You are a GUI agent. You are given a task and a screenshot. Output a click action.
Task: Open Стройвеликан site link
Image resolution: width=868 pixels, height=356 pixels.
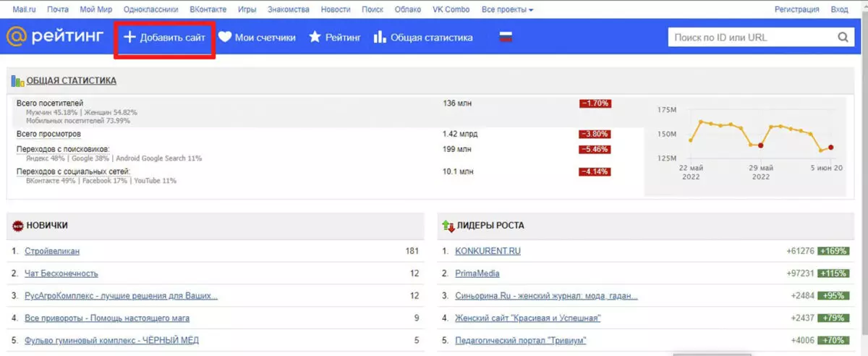[52, 251]
